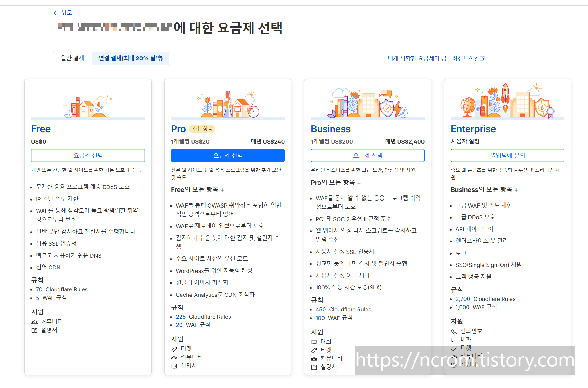The width and height of the screenshot is (588, 388).
Task: Click 영업팀에 문의 for Enterprise plan
Action: coord(508,155)
